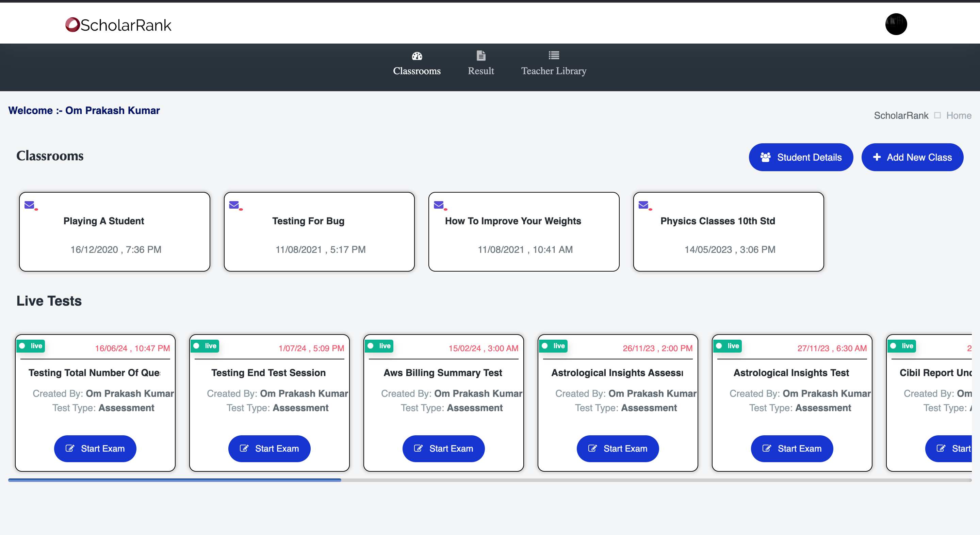Click envelope icon on Testing For Bug card
The image size is (980, 535).
point(234,205)
